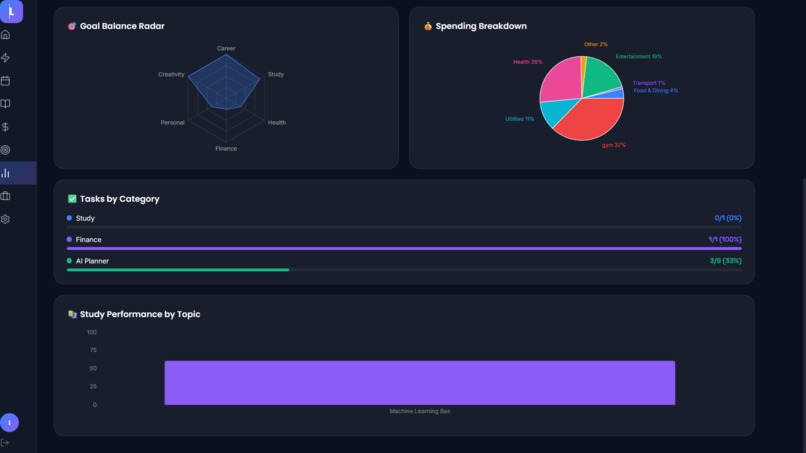Click the purple Machine Learning bar
The height and width of the screenshot is (453, 806).
(x=419, y=383)
